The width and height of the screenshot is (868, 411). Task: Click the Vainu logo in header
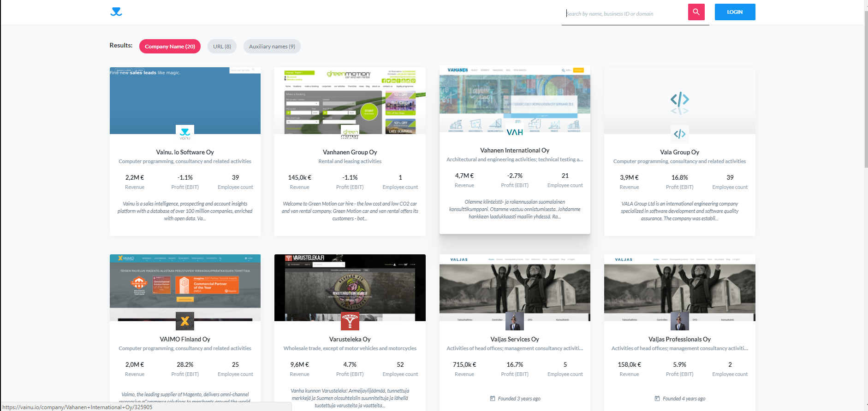tap(116, 12)
